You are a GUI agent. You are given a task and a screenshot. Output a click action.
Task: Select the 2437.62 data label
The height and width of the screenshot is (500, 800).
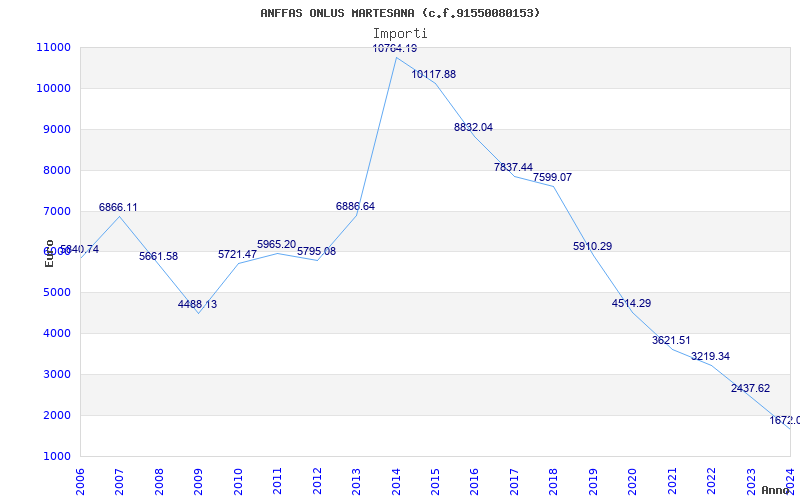pyautogui.click(x=751, y=389)
